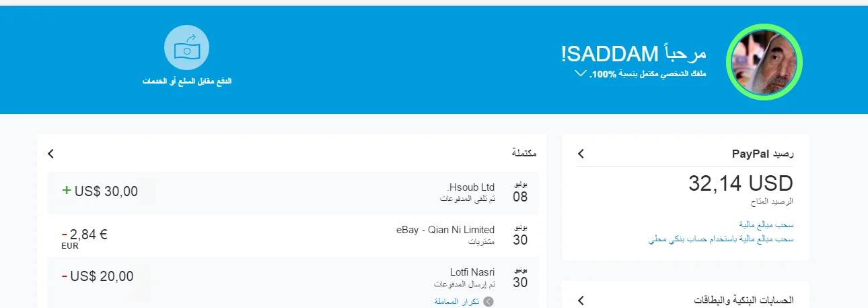Image resolution: width=868 pixels, height=308 pixels.
Task: Expand the completed transactions arrow
Action: 51,154
